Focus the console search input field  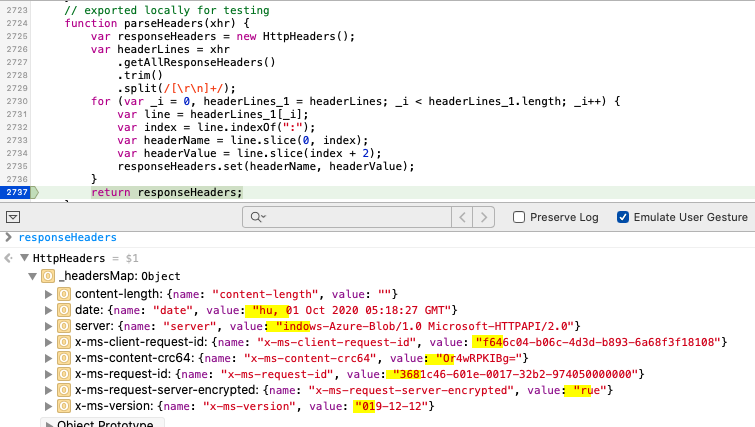coord(347,217)
